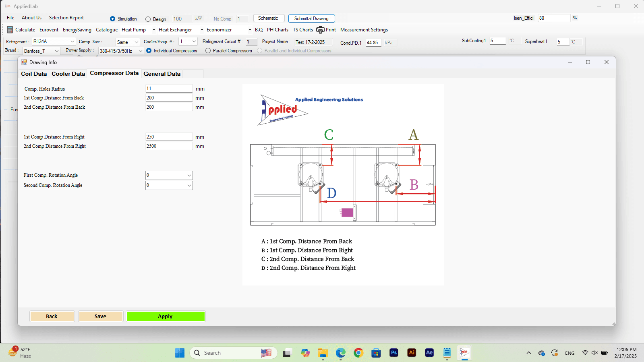Select the Design radio button

[148, 19]
